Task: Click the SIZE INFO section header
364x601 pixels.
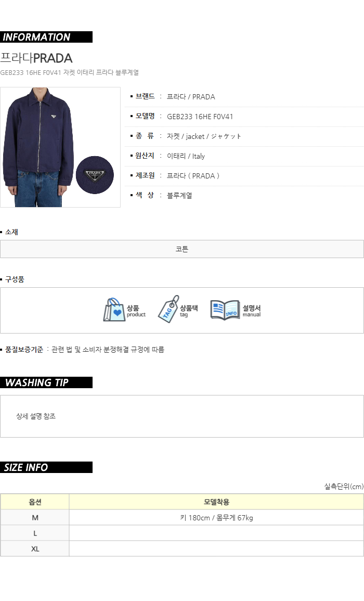Action: (46, 467)
